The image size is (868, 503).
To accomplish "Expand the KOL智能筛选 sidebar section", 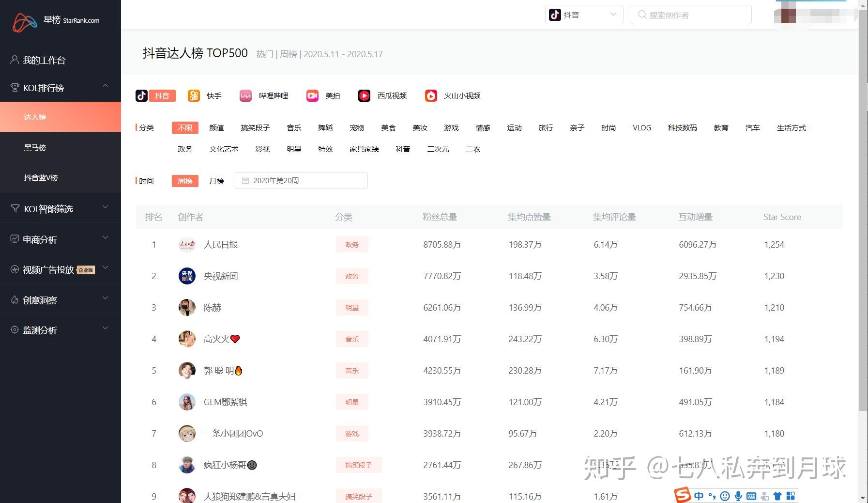I will click(61, 209).
